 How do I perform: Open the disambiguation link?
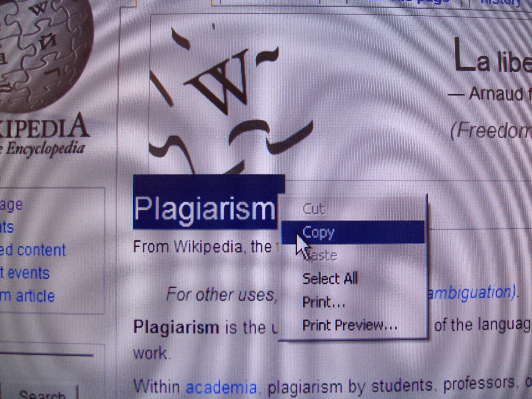[471, 293]
